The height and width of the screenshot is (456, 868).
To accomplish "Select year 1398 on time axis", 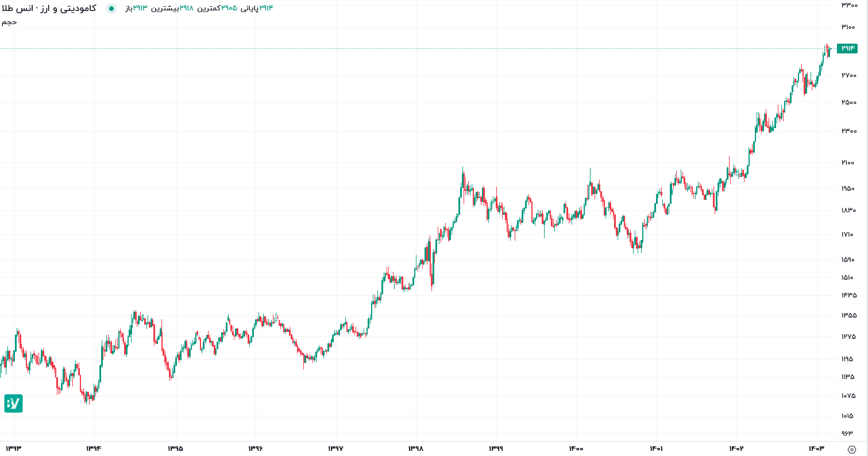I will (x=416, y=449).
